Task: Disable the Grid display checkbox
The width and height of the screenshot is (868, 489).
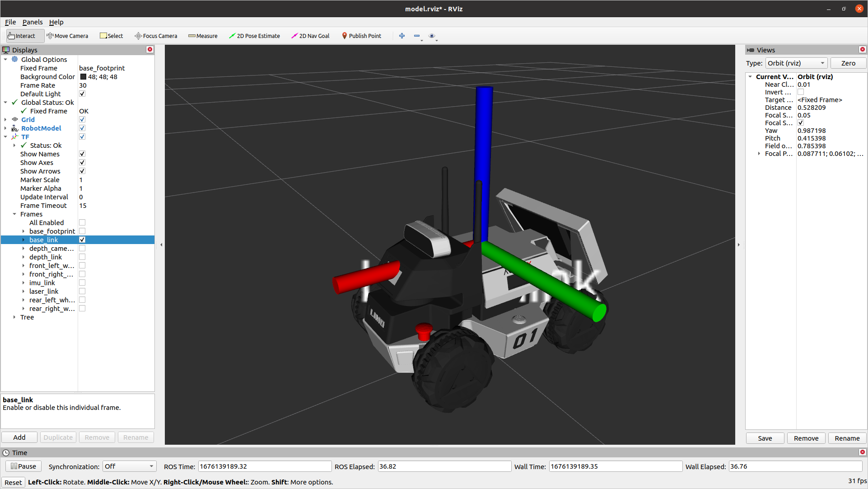Action: coord(82,119)
